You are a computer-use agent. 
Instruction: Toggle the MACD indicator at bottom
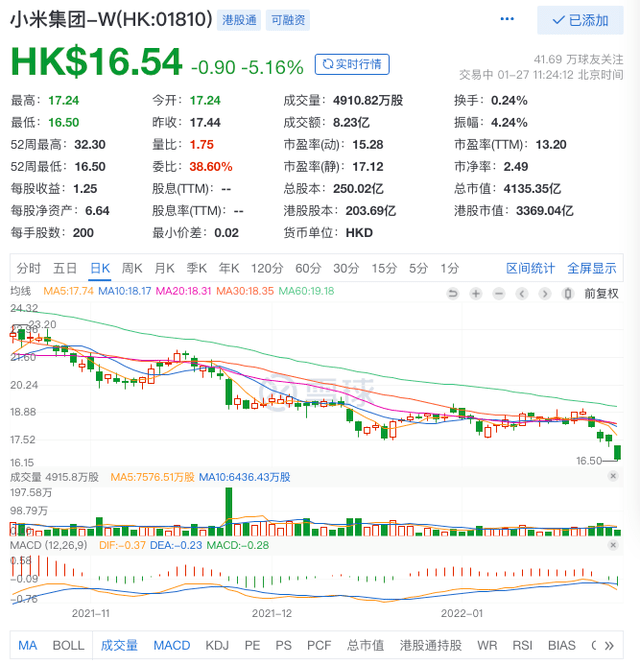(x=171, y=645)
